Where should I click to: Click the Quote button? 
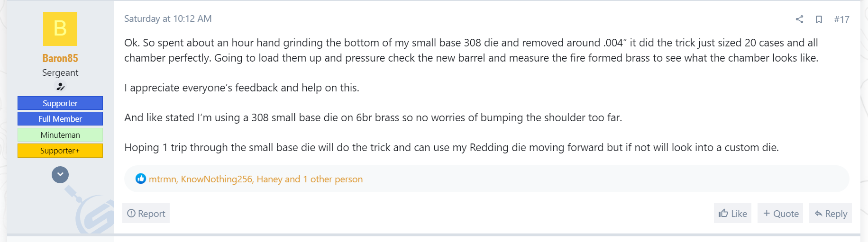[780, 214]
